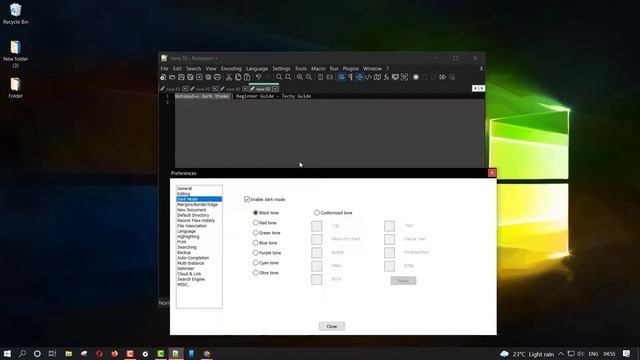
Task: Show all characters with the pilcrow icon
Action: coord(350,77)
